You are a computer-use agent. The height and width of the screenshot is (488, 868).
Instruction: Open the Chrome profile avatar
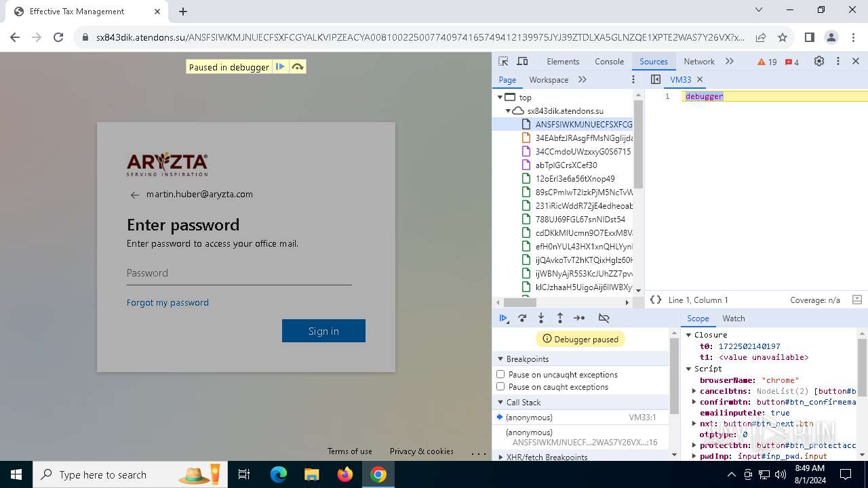pyautogui.click(x=831, y=37)
